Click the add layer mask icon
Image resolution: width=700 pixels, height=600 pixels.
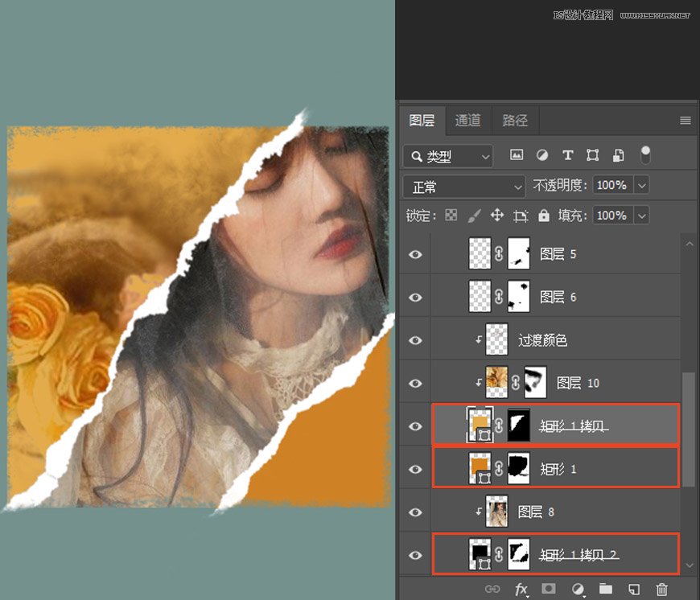(x=549, y=590)
